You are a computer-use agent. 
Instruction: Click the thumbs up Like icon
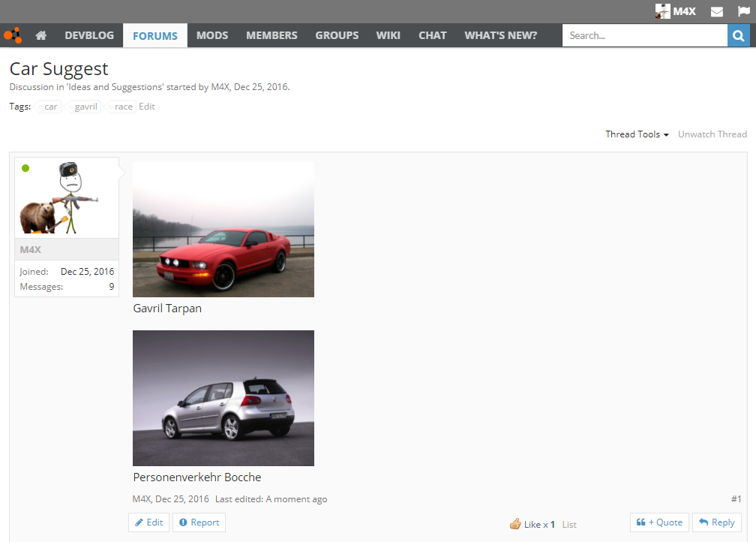[x=515, y=524]
